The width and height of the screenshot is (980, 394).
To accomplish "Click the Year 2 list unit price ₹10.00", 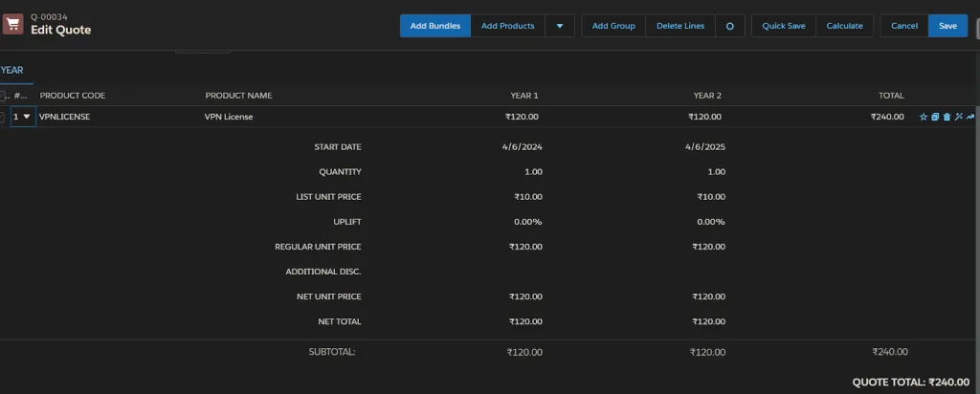I will tap(711, 197).
